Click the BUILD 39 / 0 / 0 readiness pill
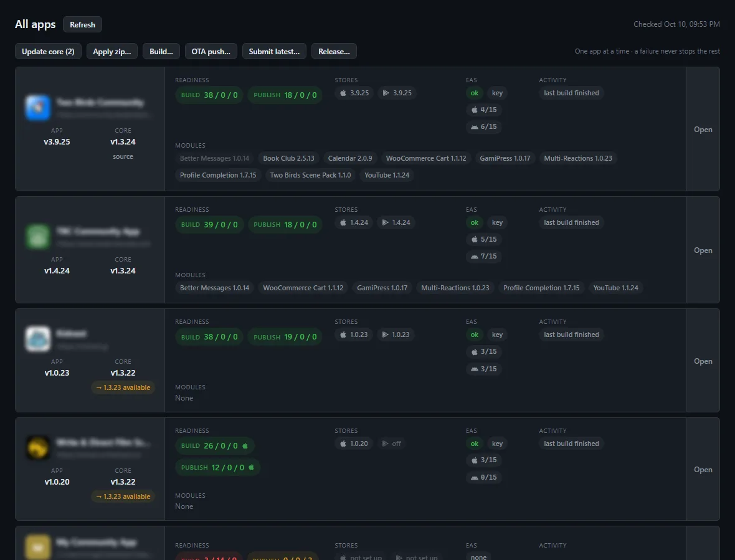The width and height of the screenshot is (735, 560). click(209, 224)
